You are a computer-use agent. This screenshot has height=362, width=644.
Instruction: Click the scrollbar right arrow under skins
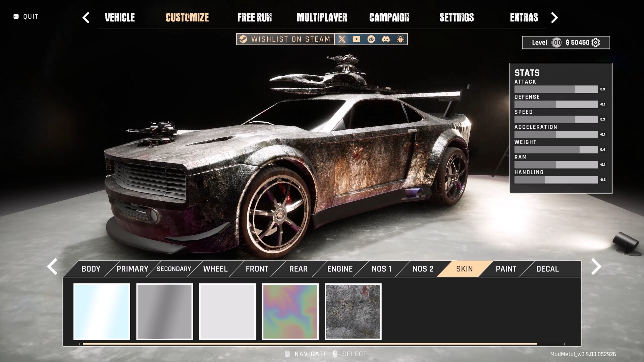point(564,344)
